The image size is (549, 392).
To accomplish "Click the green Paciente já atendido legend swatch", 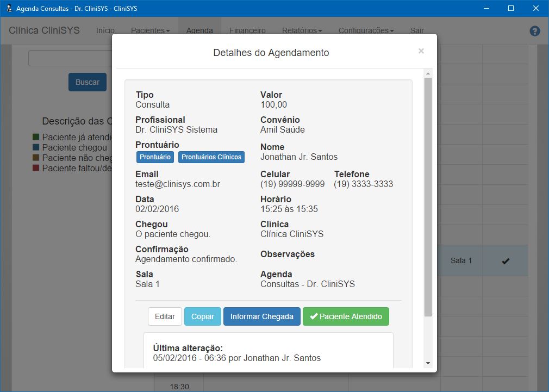I will click(x=36, y=137).
